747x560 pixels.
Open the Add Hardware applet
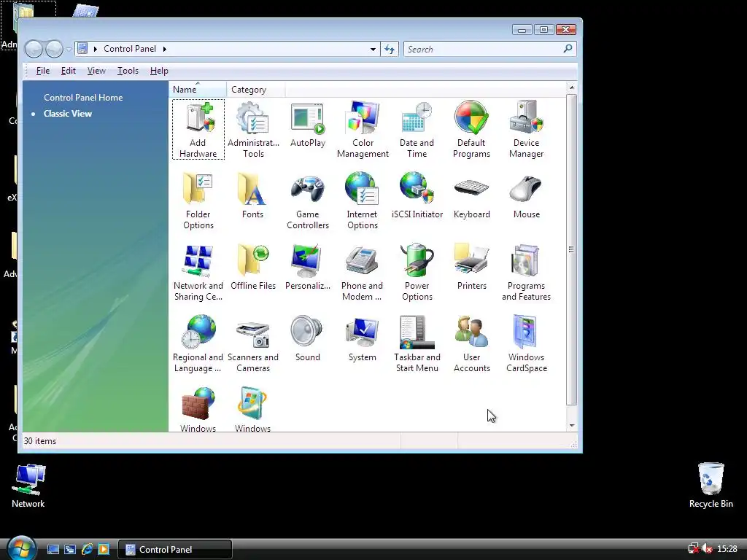[198, 129]
